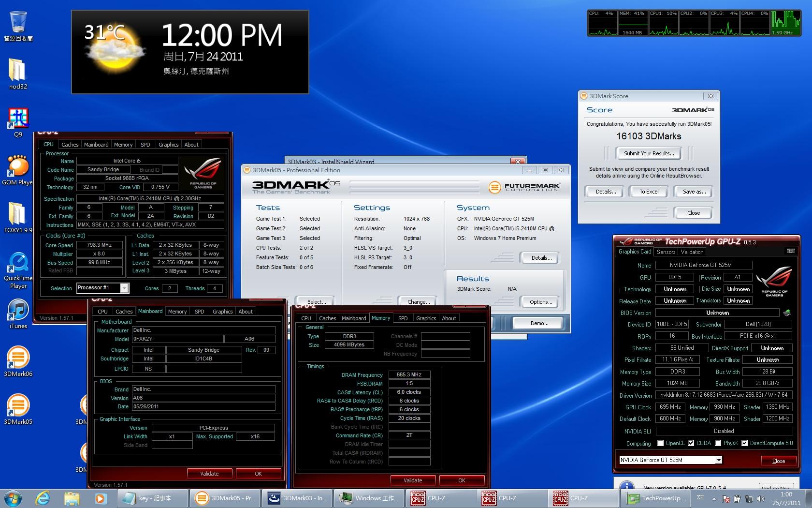The width and height of the screenshot is (812, 508).
Task: Switch to Caches tab in top CPU-Z window
Action: (x=70, y=145)
